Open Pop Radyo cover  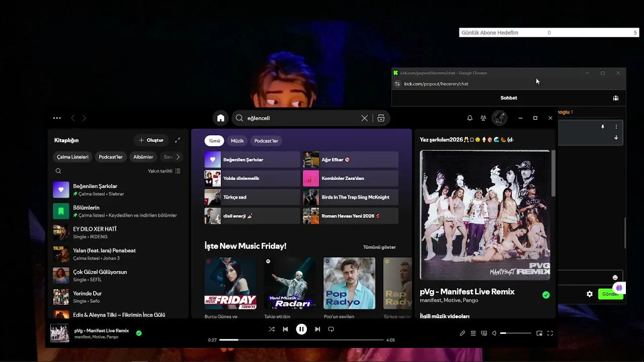349,283
